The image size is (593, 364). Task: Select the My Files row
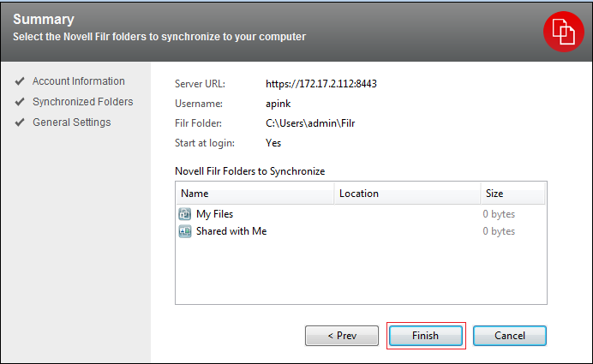point(214,214)
